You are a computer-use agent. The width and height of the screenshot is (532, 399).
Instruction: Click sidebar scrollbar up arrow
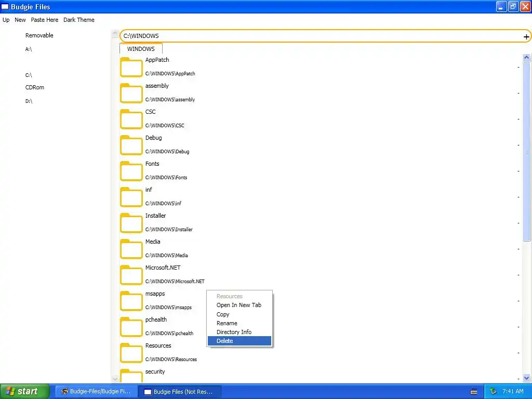coord(115,33)
